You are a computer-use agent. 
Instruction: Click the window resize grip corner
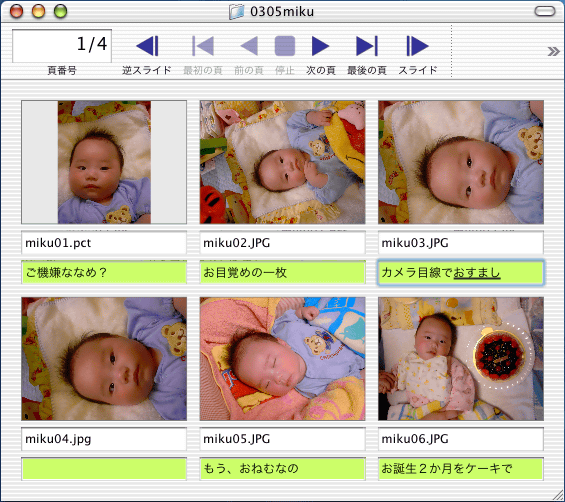(557, 494)
